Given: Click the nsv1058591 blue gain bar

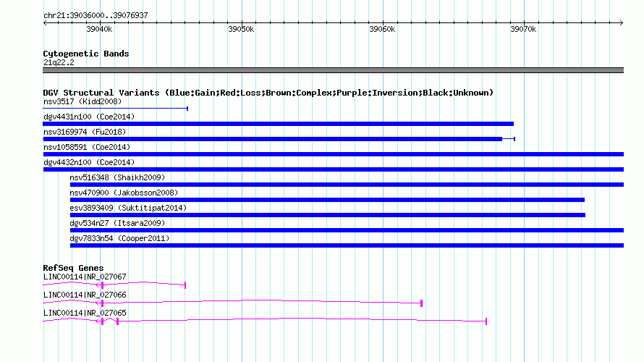Looking at the screenshot, I should click(333, 154).
